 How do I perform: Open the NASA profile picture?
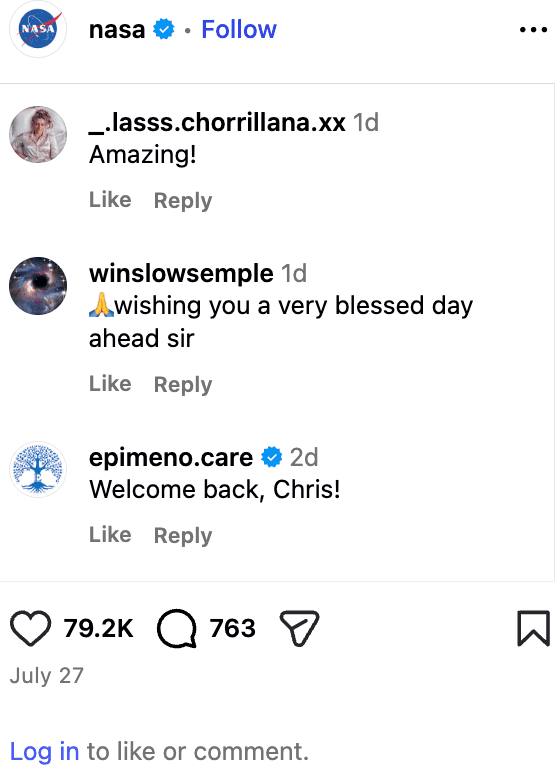[x=38, y=29]
